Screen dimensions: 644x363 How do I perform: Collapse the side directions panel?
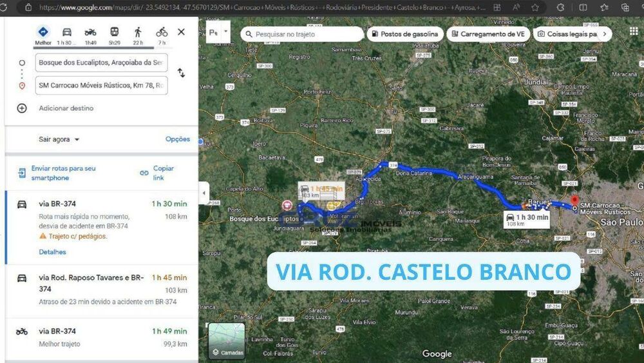pos(204,193)
